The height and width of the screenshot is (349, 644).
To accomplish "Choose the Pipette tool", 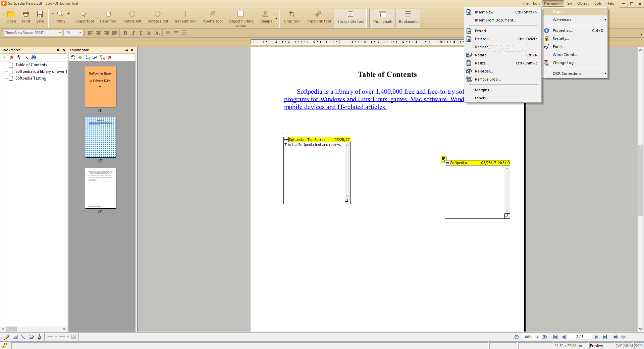I will pos(212,17).
